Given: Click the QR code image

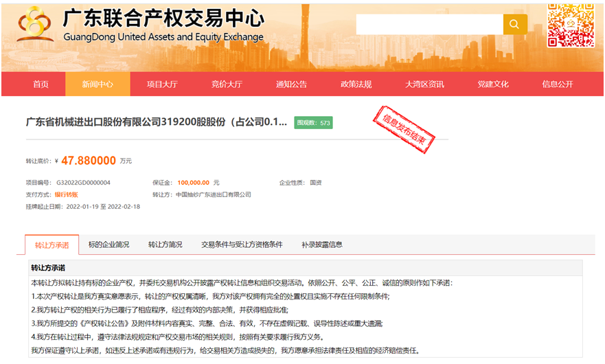Looking at the screenshot, I should 571,25.
